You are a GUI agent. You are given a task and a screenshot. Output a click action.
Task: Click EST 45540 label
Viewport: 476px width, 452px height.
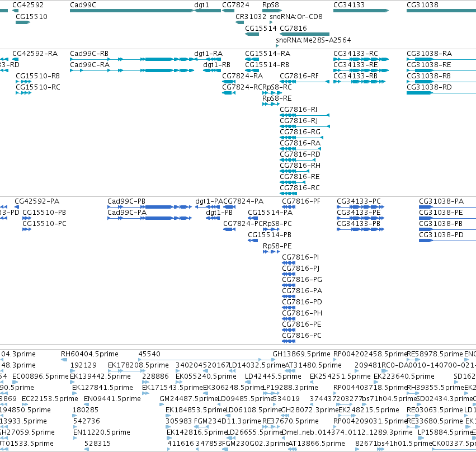[x=149, y=354]
